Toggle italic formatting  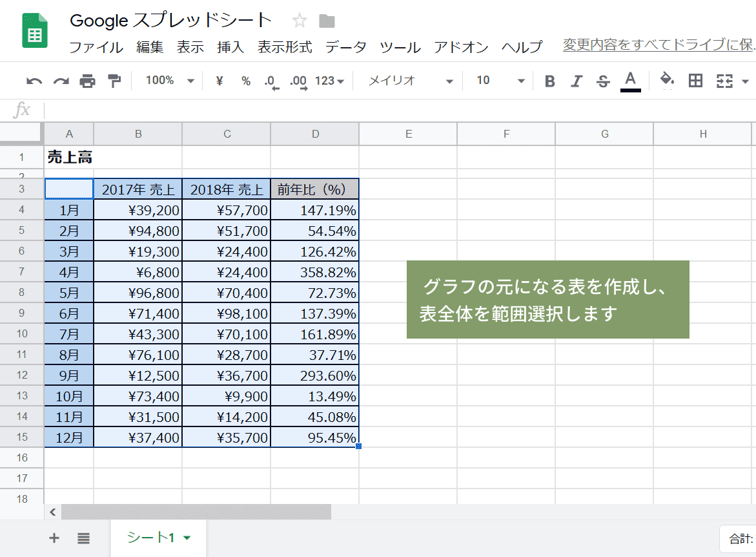click(577, 81)
